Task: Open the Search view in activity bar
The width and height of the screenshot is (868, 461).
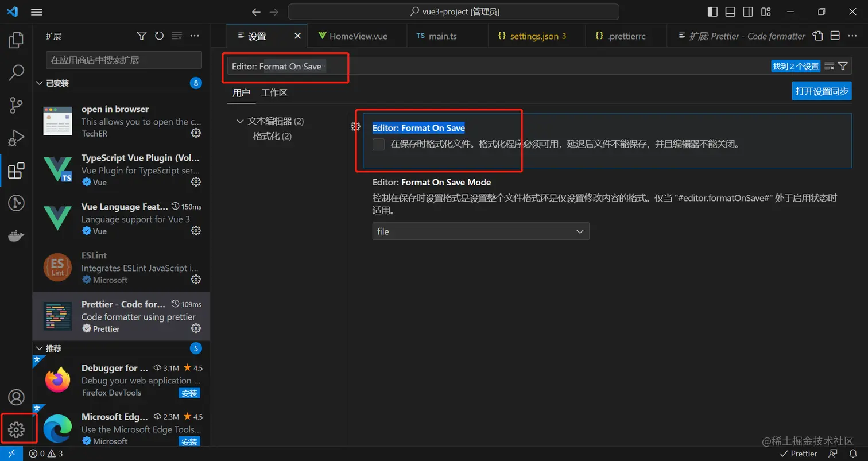Action: [x=16, y=73]
